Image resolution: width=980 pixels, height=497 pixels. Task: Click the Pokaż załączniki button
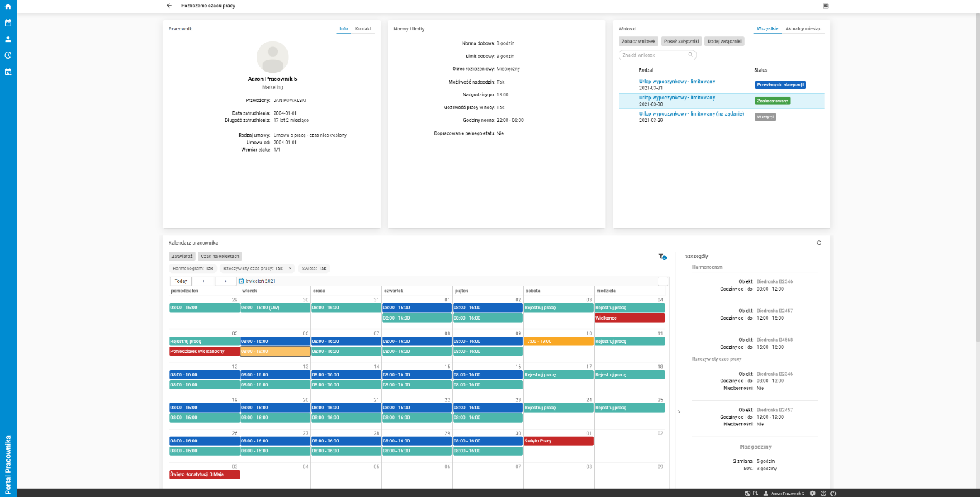point(682,42)
